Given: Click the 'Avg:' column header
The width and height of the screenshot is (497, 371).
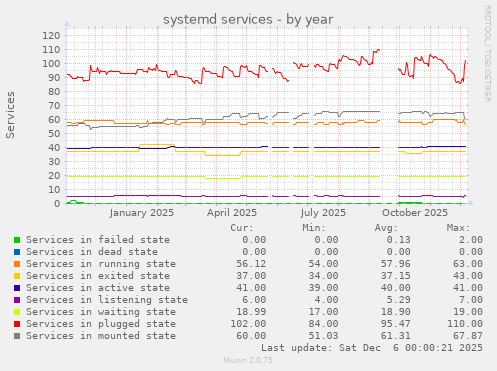Looking at the screenshot, I should (x=386, y=228).
